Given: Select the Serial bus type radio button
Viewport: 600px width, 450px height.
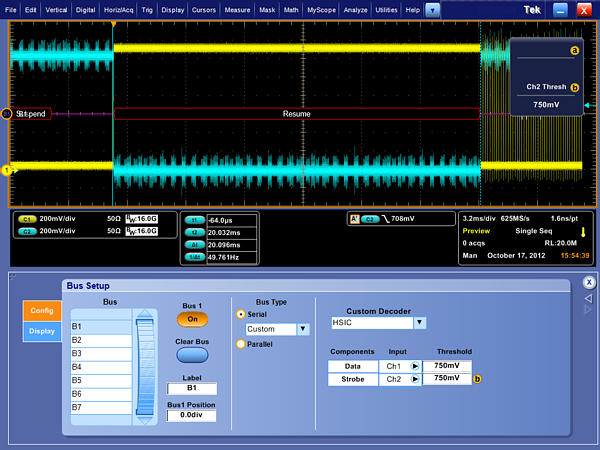Looking at the screenshot, I should click(x=240, y=314).
